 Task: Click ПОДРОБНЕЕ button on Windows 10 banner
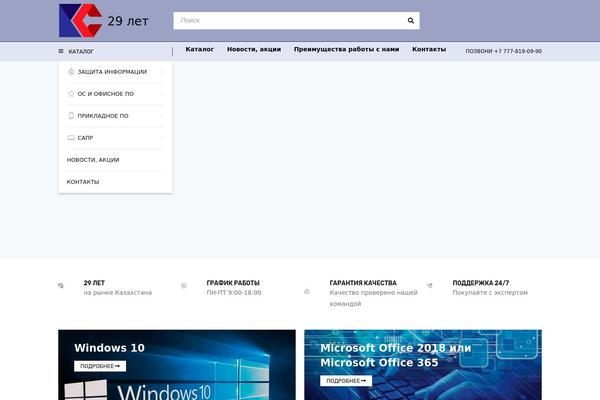(x=100, y=366)
